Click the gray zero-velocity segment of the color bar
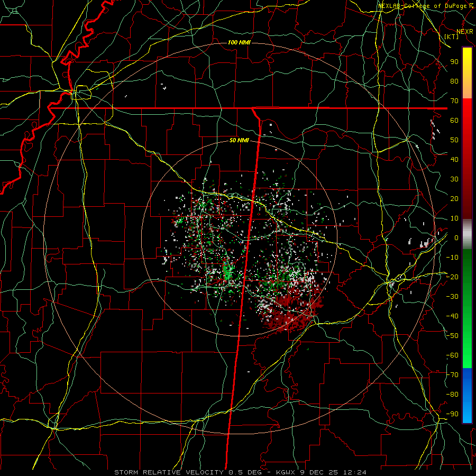476x476 pixels. (467, 234)
